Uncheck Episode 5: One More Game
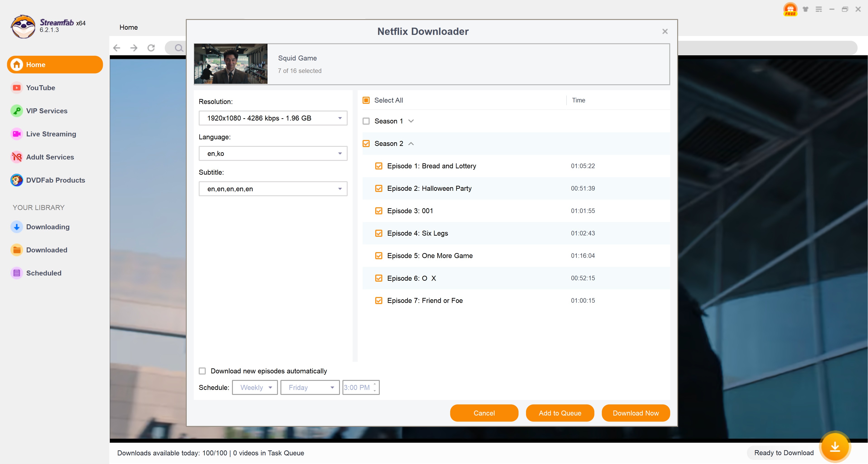The width and height of the screenshot is (868, 464). tap(379, 256)
